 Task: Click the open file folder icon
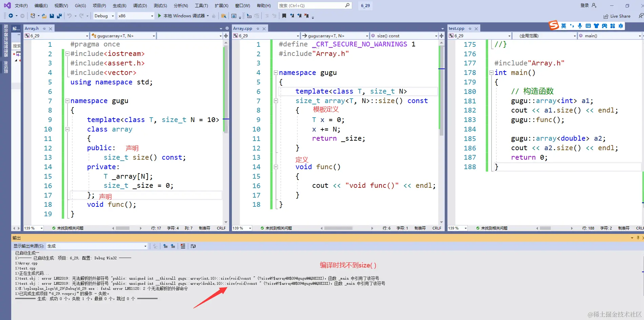[x=44, y=16]
